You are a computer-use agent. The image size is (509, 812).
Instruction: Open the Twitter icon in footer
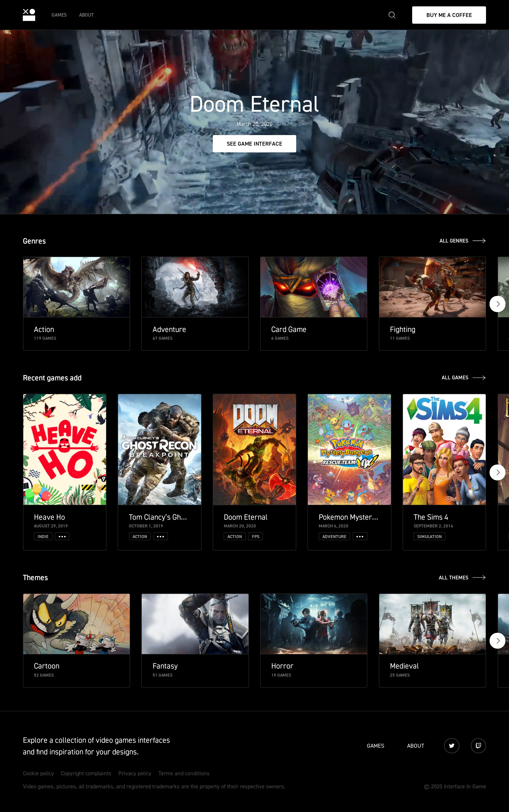pyautogui.click(x=451, y=745)
